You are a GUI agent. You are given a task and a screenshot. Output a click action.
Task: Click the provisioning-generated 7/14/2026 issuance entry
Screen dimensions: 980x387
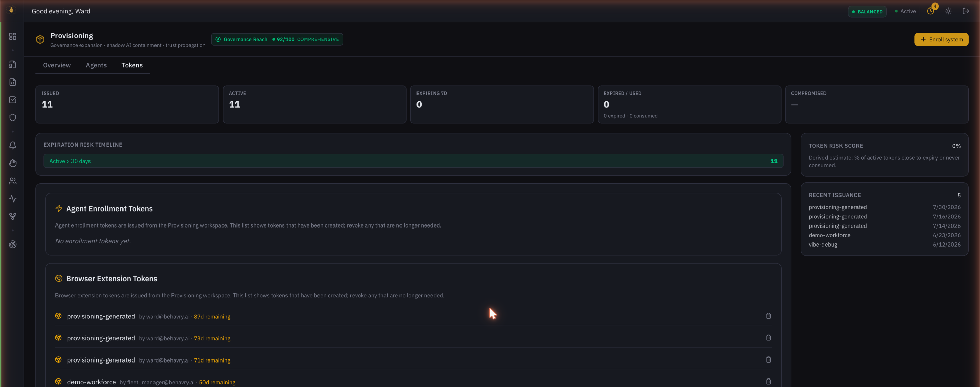tap(884, 226)
